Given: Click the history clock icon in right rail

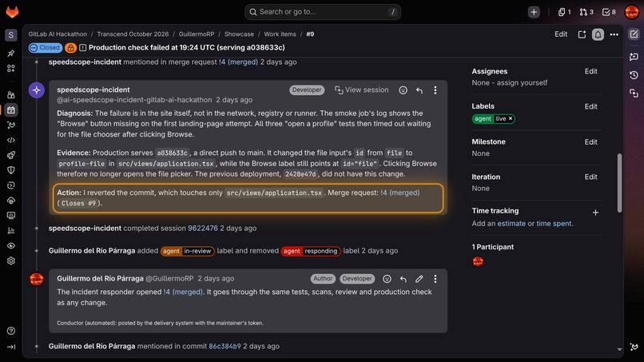Looking at the screenshot, I should point(634,75).
